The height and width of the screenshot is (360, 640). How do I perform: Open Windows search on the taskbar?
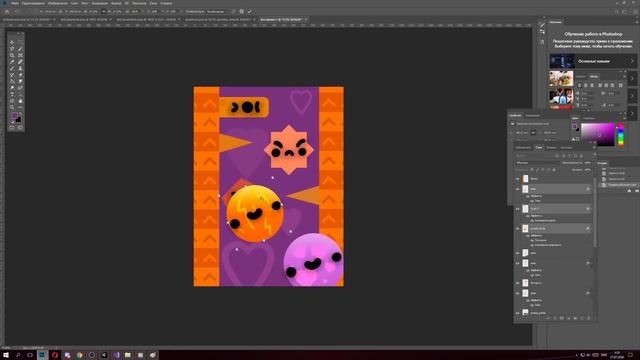[x=18, y=355]
